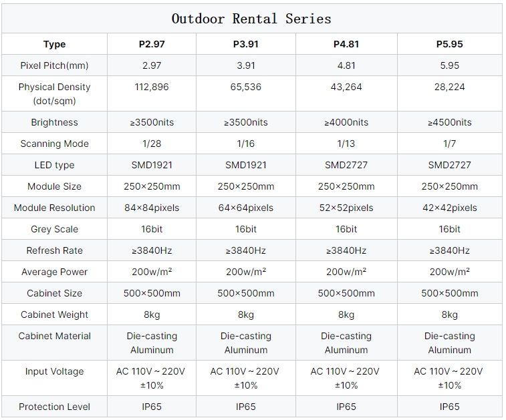Click the Outdoor Rental Series title
Screen dimensions: 506x420
251,19
